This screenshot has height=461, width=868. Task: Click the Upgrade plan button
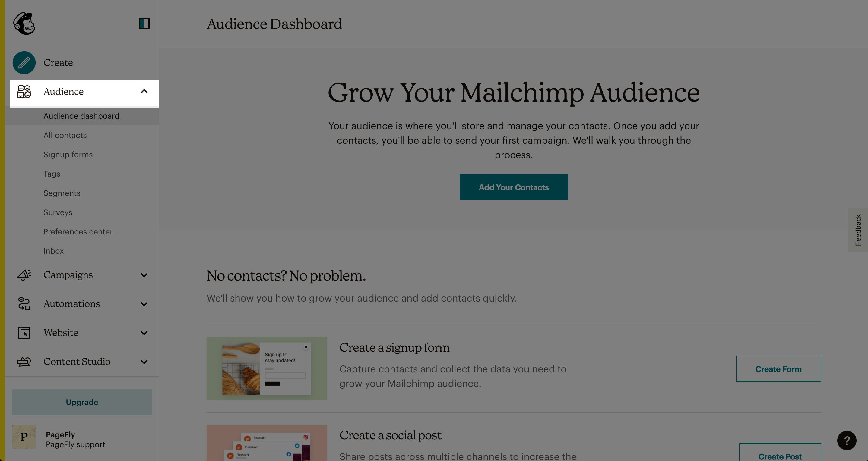tap(81, 401)
